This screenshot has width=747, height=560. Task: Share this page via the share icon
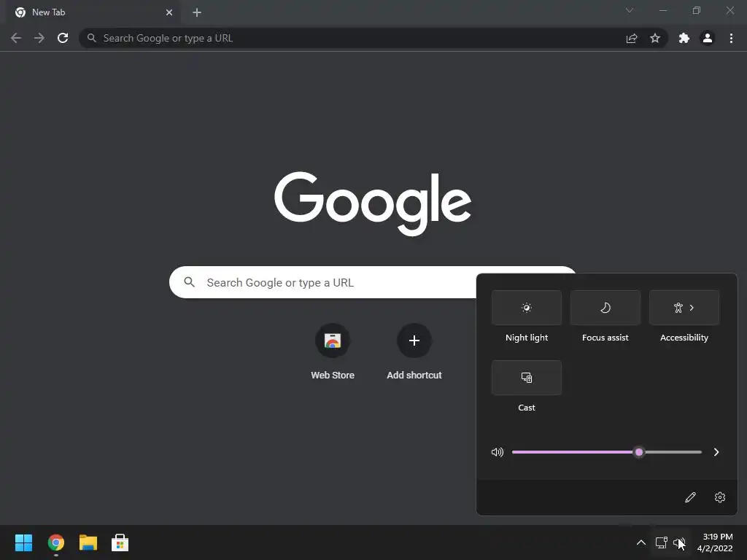click(632, 38)
